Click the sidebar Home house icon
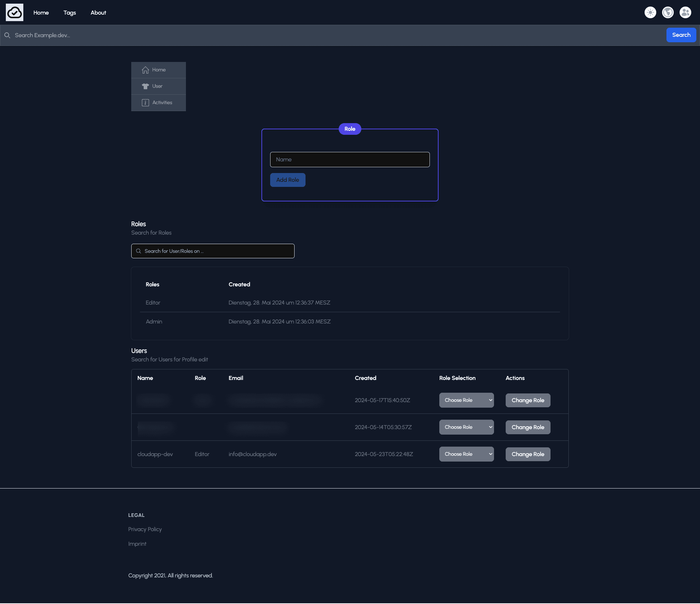The image size is (700, 604). [145, 70]
